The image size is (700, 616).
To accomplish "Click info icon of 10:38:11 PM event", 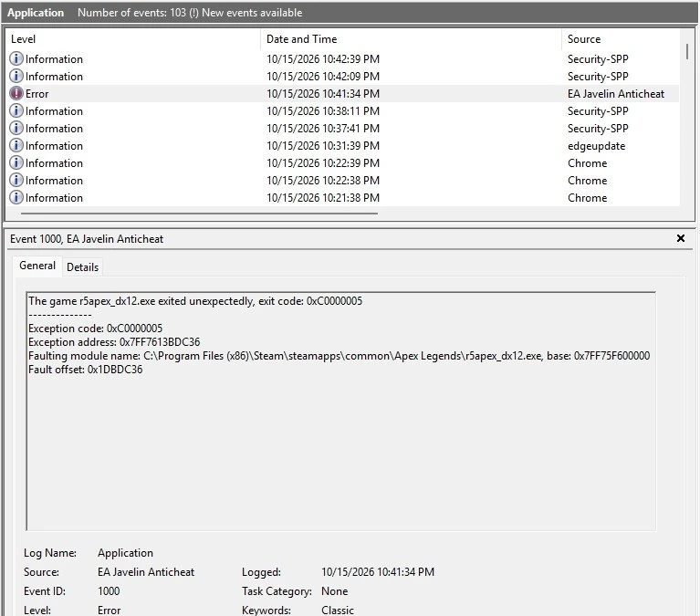I will point(16,111).
